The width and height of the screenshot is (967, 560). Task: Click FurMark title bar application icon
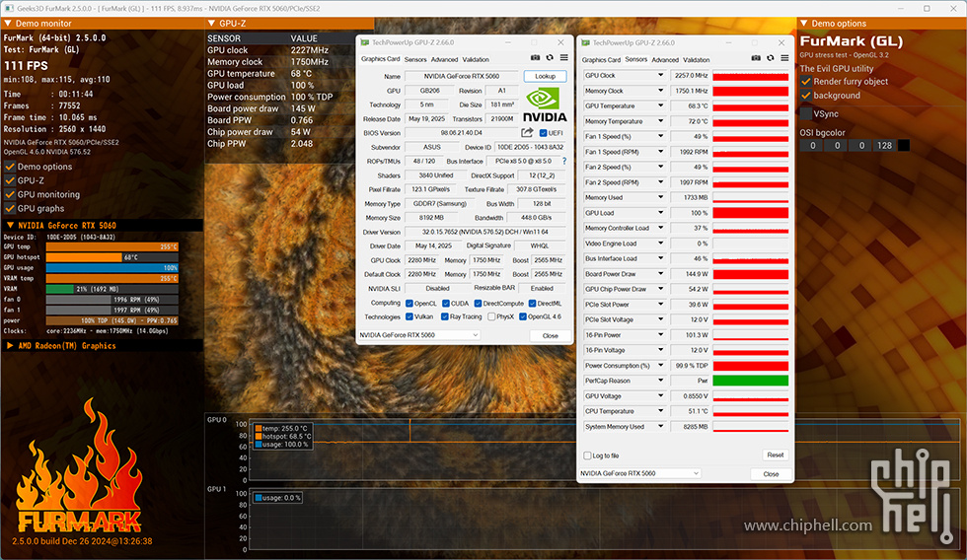pos(9,8)
